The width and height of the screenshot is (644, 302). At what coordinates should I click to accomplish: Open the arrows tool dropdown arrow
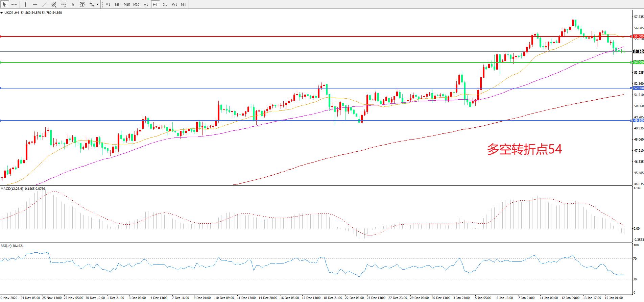pos(97,5)
